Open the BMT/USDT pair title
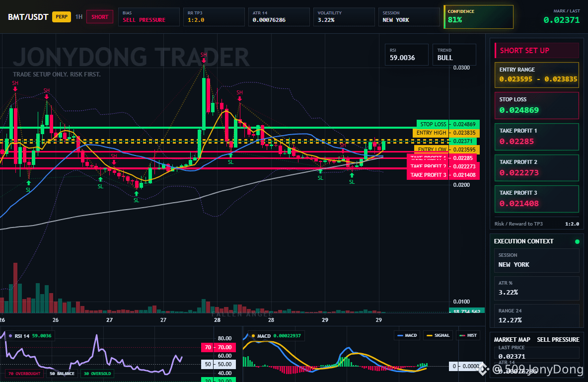 pos(28,17)
